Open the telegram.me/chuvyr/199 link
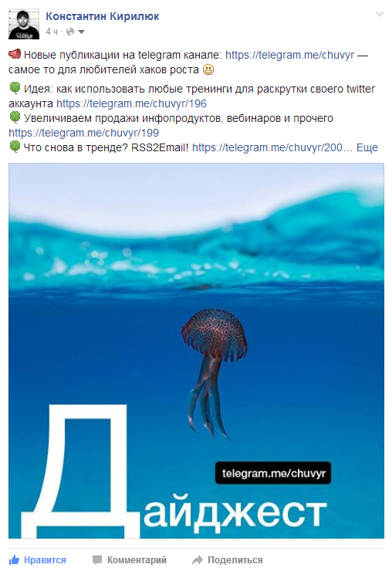 [84, 133]
